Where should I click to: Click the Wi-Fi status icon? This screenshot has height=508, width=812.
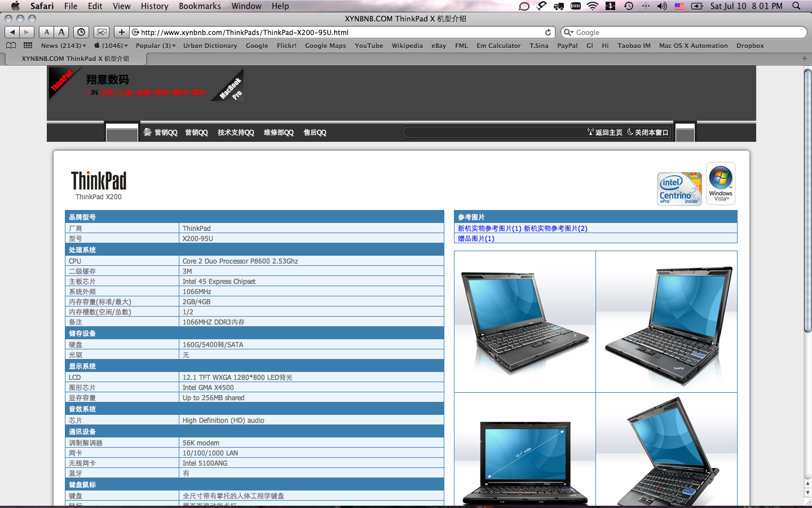[593, 6]
